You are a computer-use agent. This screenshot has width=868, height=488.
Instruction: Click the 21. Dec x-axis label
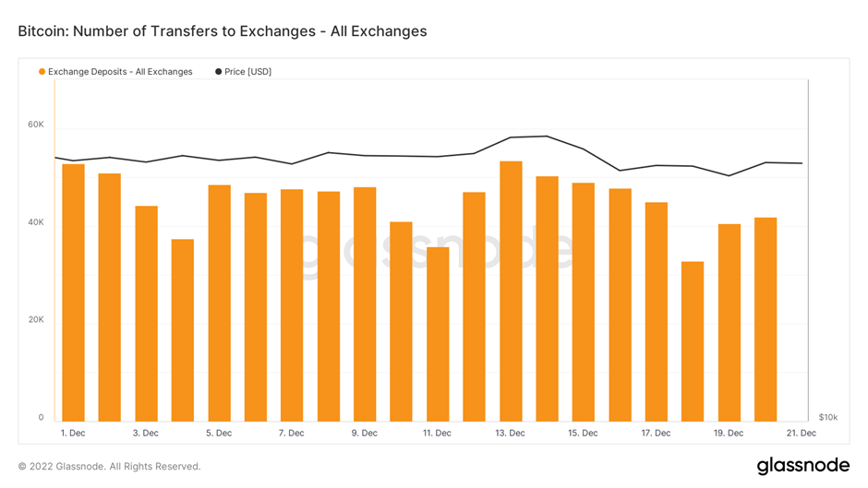[802, 433]
